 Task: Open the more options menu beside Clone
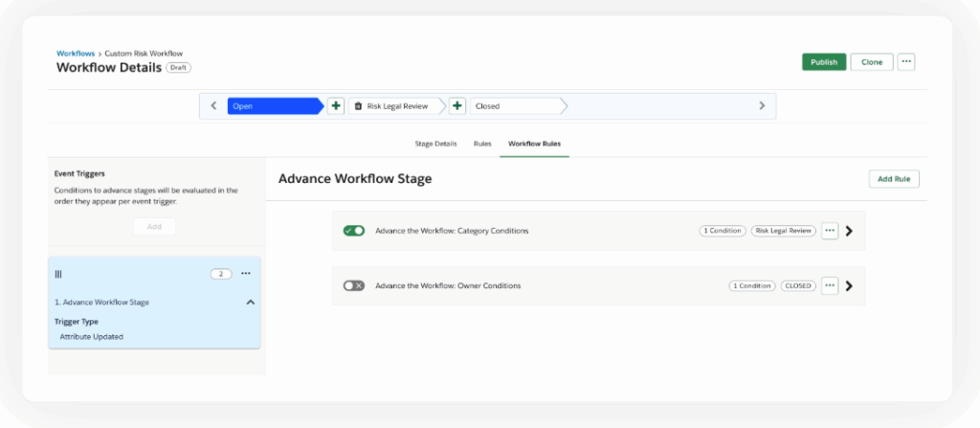click(x=906, y=61)
